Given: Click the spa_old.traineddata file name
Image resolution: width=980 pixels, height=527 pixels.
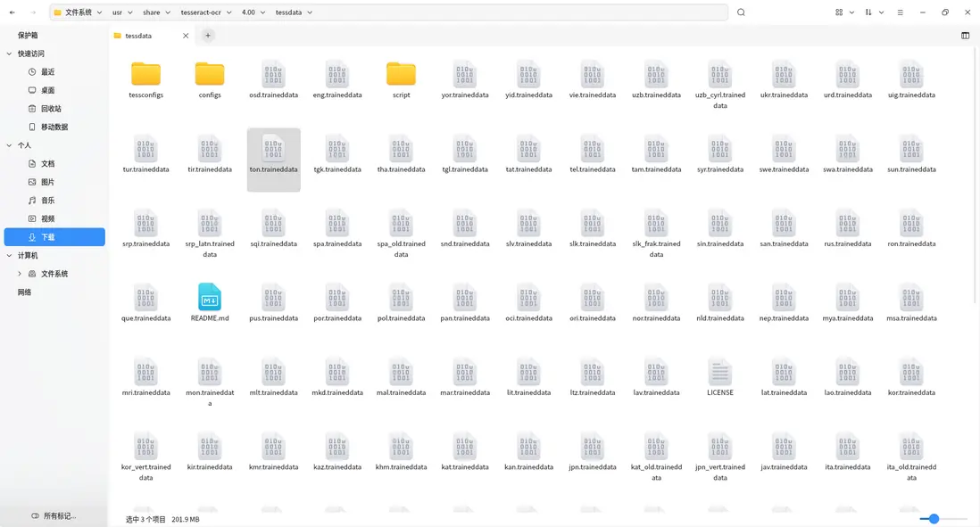Looking at the screenshot, I should pos(401,249).
